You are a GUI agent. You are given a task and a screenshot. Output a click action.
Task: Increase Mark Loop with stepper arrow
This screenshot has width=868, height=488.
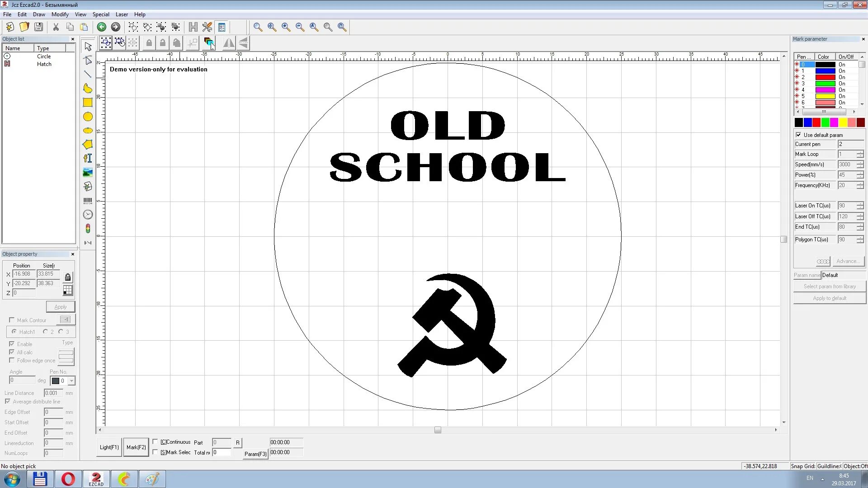point(860,152)
